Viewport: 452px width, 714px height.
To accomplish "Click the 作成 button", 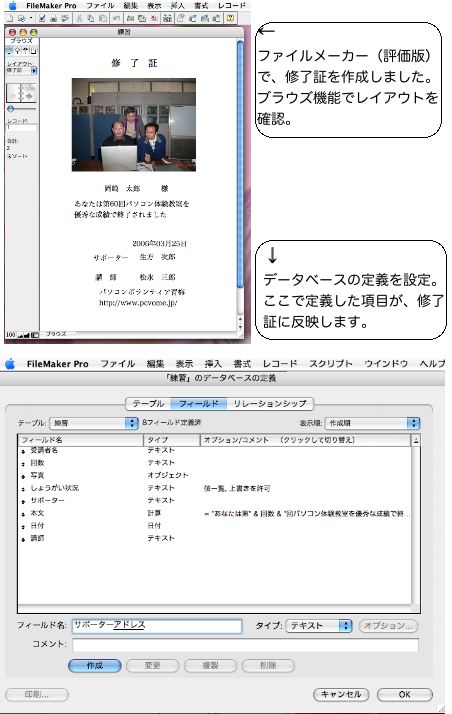I will 95,666.
